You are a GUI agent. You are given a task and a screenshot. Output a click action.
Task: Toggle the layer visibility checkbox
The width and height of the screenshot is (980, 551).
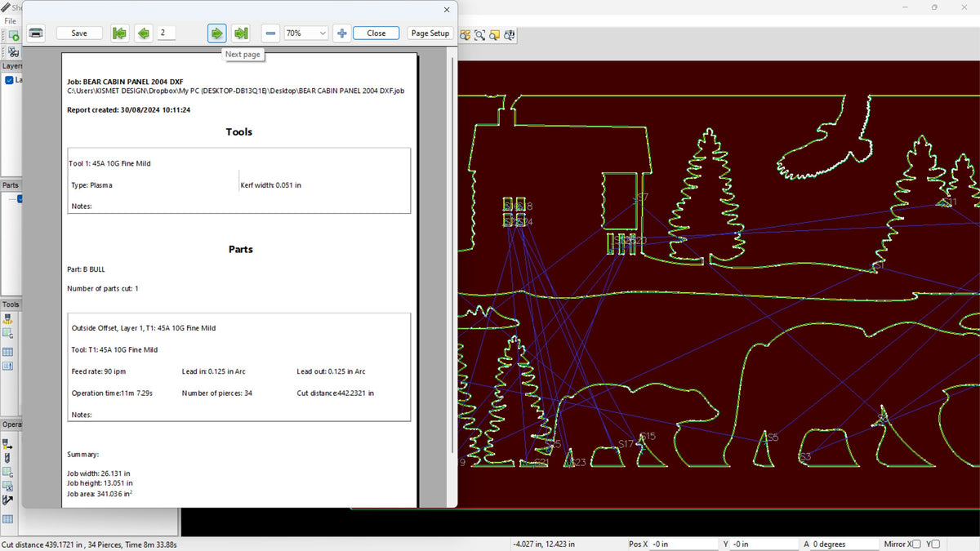(9, 80)
